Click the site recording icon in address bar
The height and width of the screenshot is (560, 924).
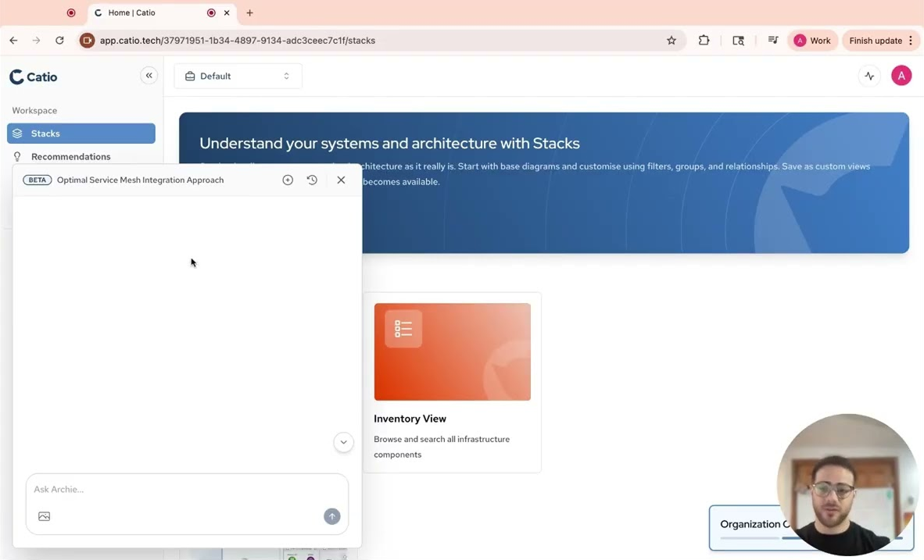[x=88, y=41]
